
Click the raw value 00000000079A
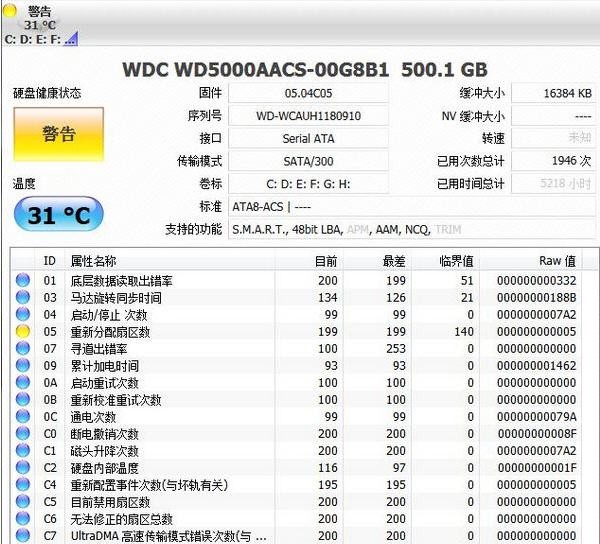pyautogui.click(x=536, y=417)
